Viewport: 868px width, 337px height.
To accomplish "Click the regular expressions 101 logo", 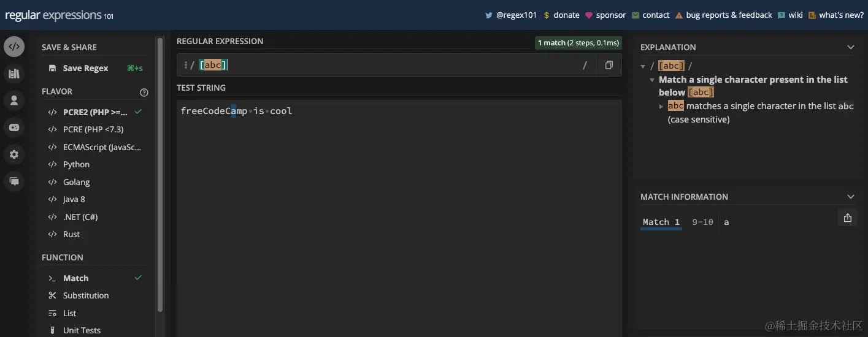I will point(59,16).
